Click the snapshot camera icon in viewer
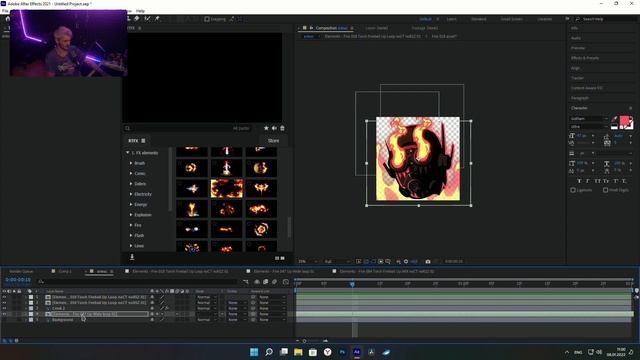The width and height of the screenshot is (640, 360). 428,261
